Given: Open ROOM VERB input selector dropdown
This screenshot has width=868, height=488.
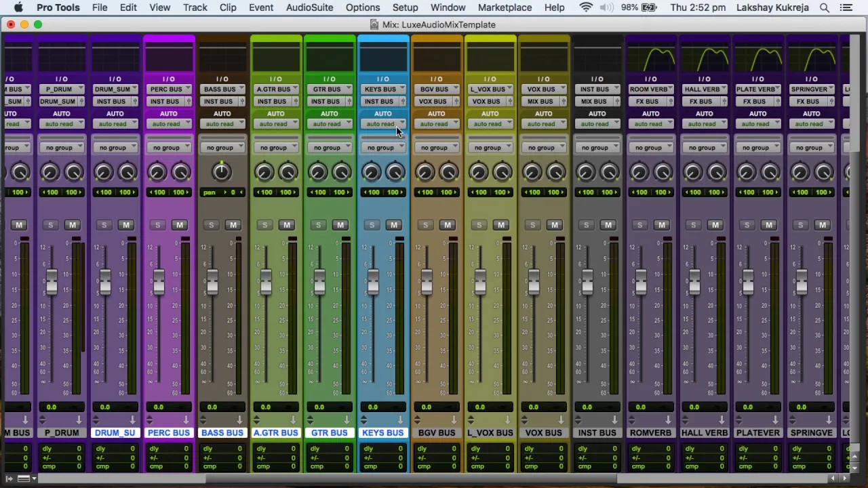Looking at the screenshot, I should coord(650,89).
